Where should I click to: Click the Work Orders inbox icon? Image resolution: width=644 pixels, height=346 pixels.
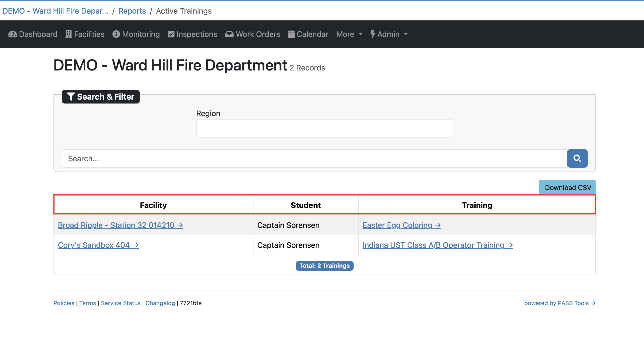point(229,34)
